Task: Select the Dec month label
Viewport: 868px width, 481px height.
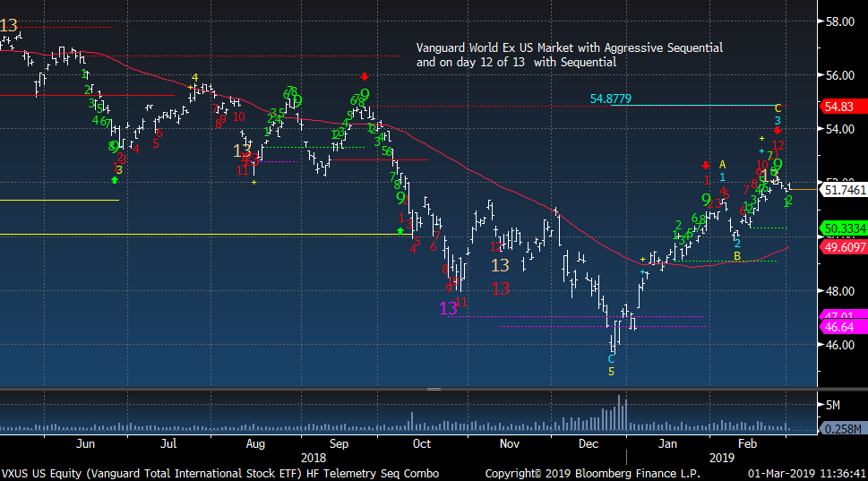Action: pos(588,444)
